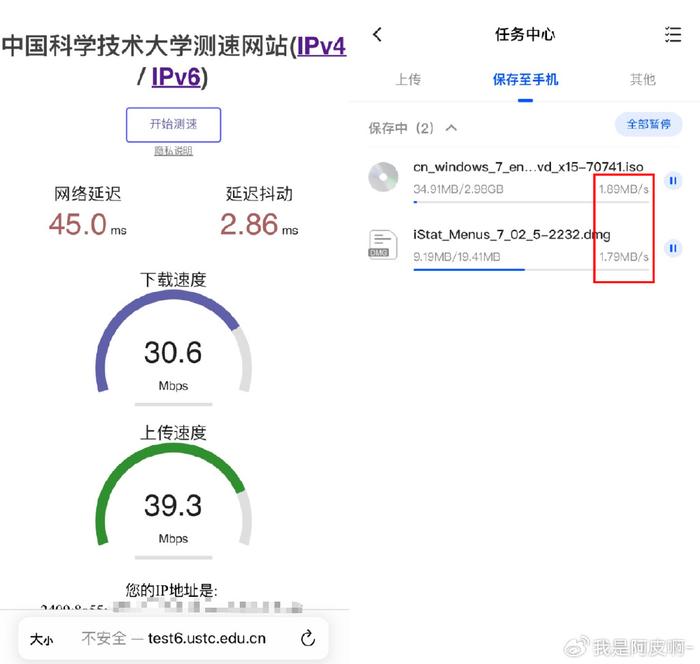This screenshot has height=664, width=700.
Task: Click the iso download progress bar
Action: (x=531, y=202)
